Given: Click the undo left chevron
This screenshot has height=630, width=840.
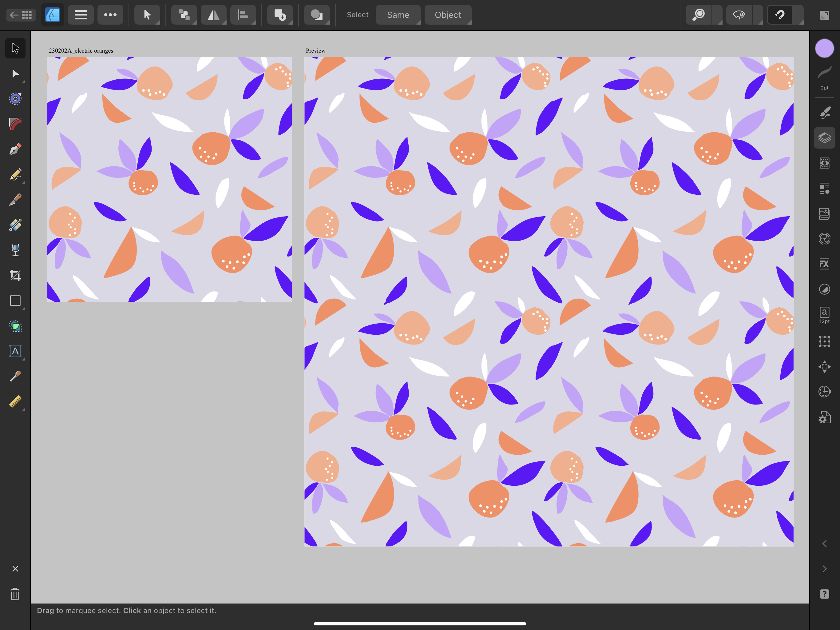Looking at the screenshot, I should coord(824,544).
